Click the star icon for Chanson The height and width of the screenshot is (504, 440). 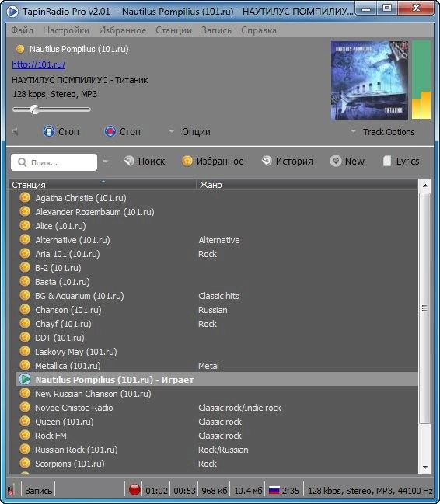(25, 309)
